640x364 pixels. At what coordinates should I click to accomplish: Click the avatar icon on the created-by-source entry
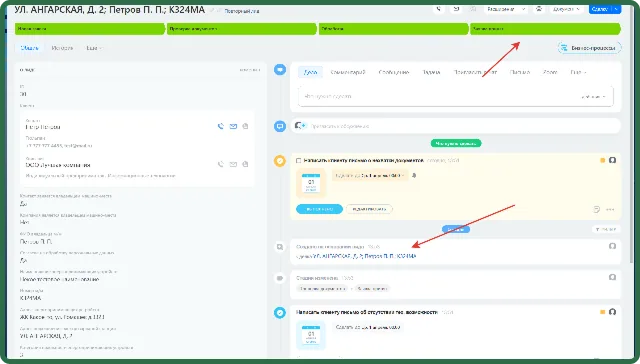coord(612,246)
